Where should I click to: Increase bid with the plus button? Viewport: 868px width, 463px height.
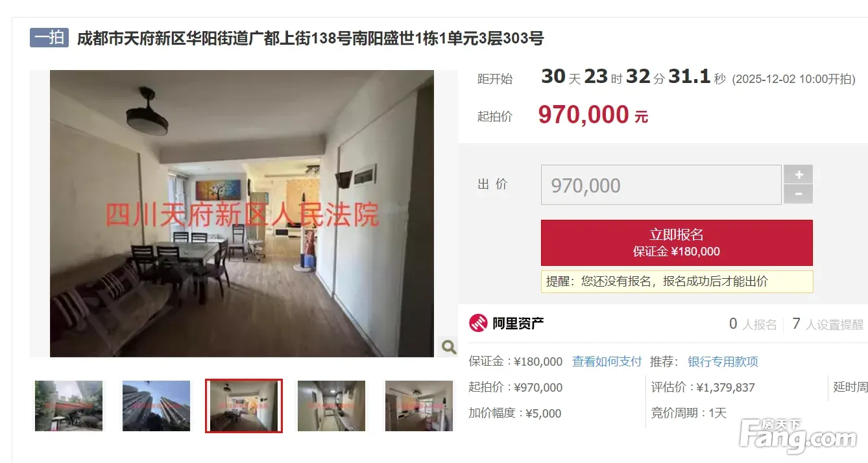coord(799,174)
